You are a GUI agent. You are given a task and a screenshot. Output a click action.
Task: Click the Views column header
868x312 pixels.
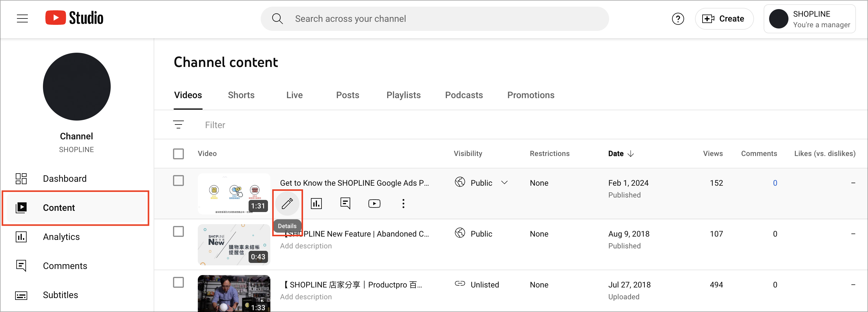(713, 154)
